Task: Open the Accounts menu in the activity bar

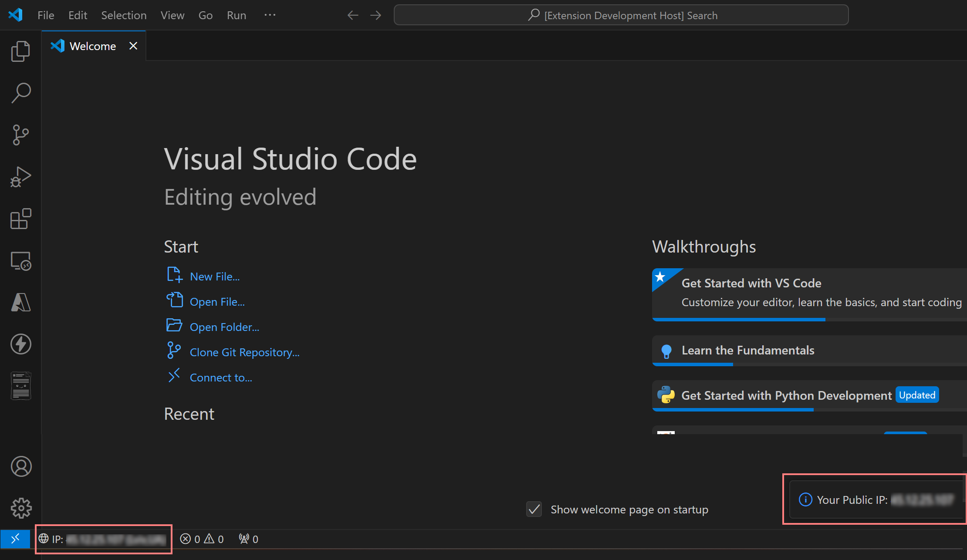Action: pos(20,466)
